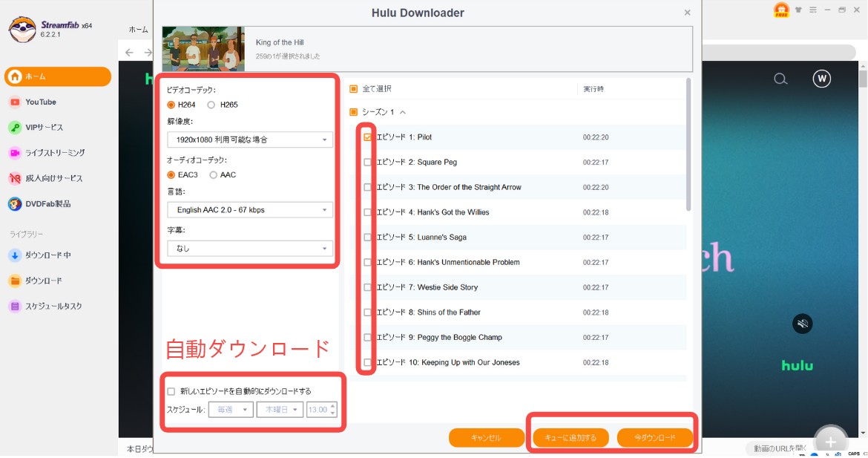Check エピソード 3: The Order of the Straight Arrow
Screen dimensions: 868x458
367,187
